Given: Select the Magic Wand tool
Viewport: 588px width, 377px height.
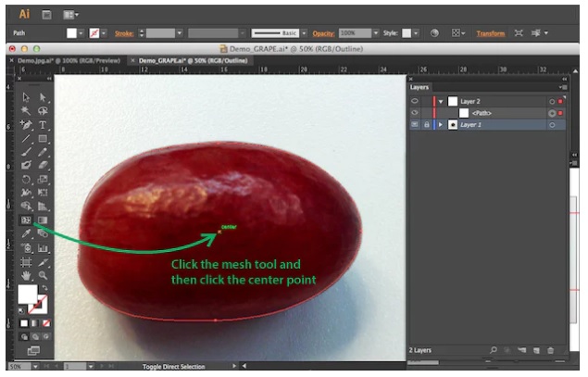Looking at the screenshot, I should coord(26,110).
